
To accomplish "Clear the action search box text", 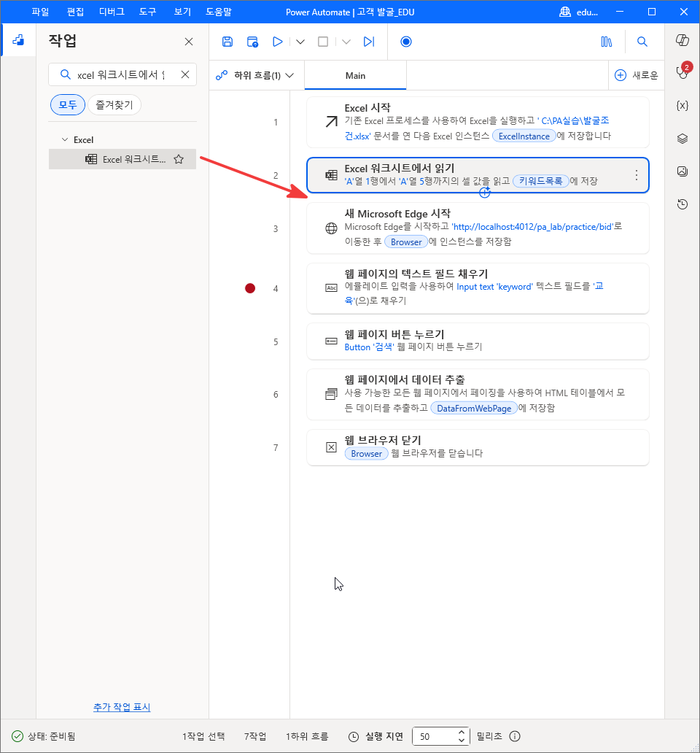I will 185,74.
